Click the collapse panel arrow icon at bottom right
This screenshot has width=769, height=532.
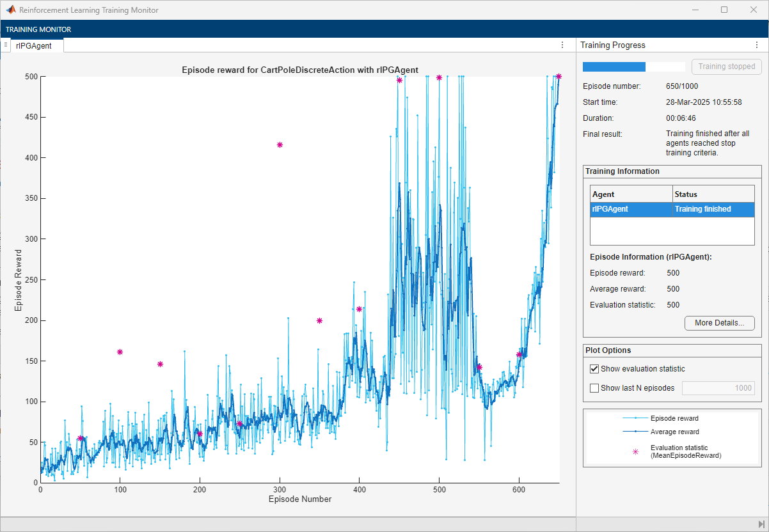click(761, 524)
